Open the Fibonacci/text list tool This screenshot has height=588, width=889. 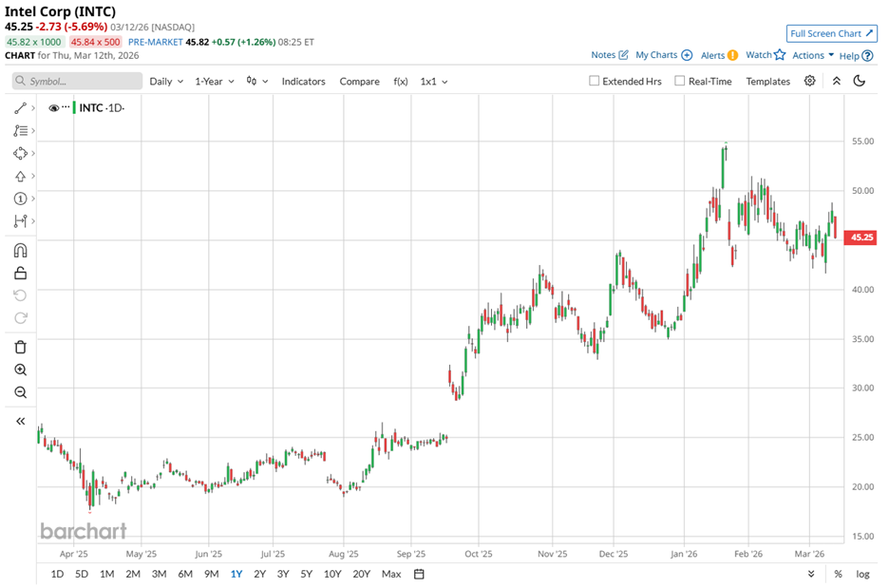(20, 130)
